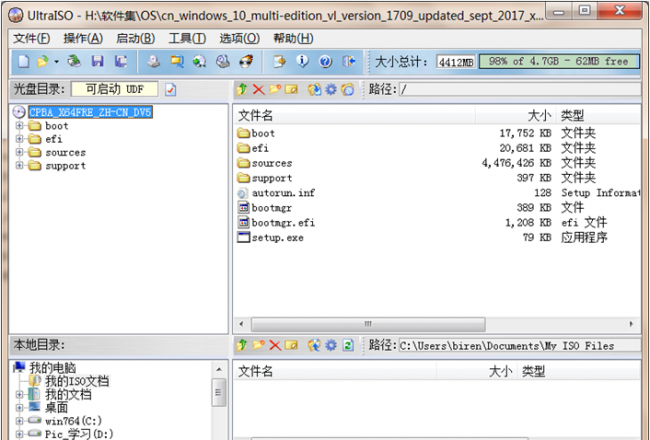The width and height of the screenshot is (650, 440).
Task: Click the Burn CD/DVD image flame icon
Action: tap(246, 61)
